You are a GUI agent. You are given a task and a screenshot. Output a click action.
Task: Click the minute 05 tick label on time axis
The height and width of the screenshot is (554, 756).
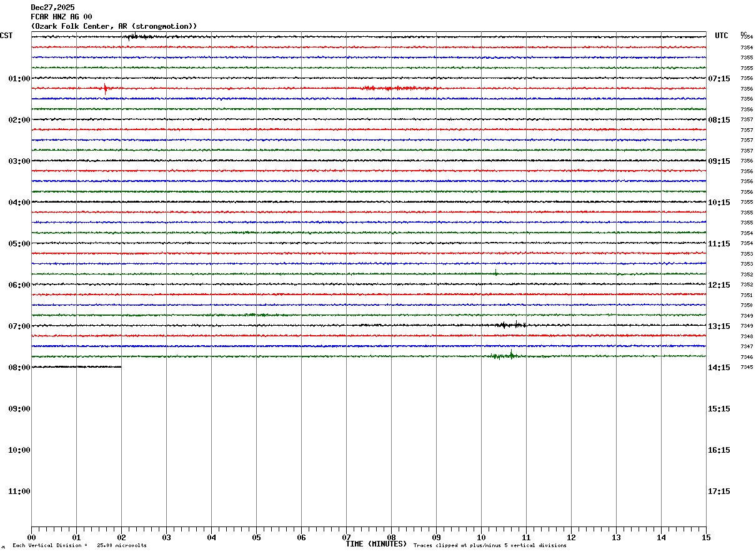[256, 537]
